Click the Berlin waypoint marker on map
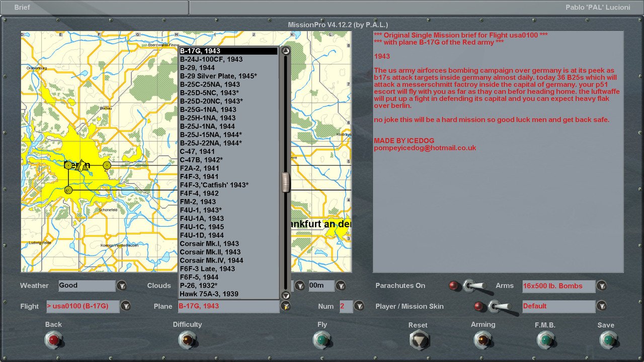 click(68, 165)
